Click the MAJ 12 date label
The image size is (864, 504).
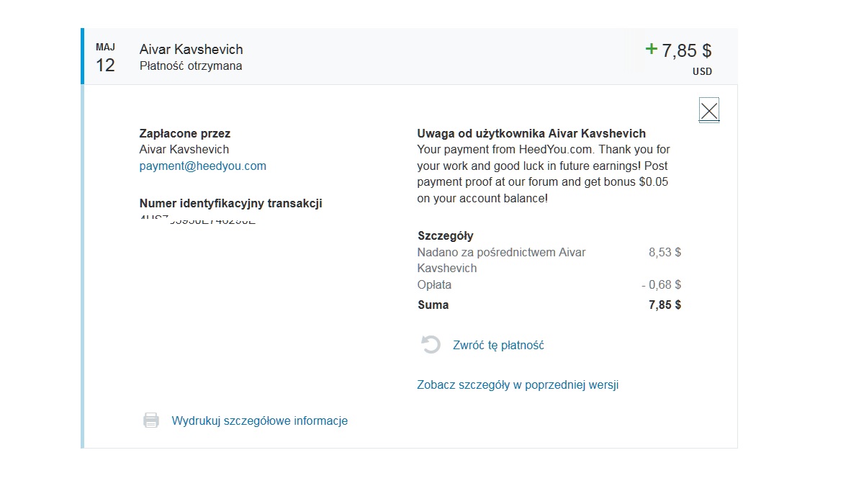click(x=105, y=58)
